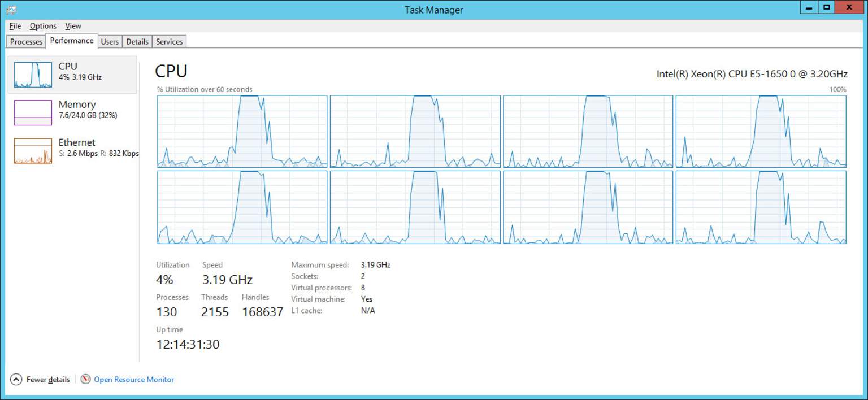868x400 pixels.
Task: Switch to the Processes tab
Action: click(x=25, y=41)
